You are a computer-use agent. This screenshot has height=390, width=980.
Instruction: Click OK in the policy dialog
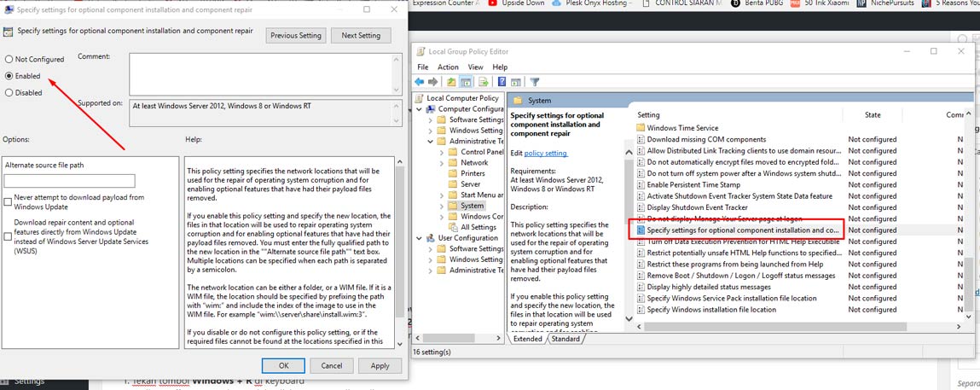point(283,365)
